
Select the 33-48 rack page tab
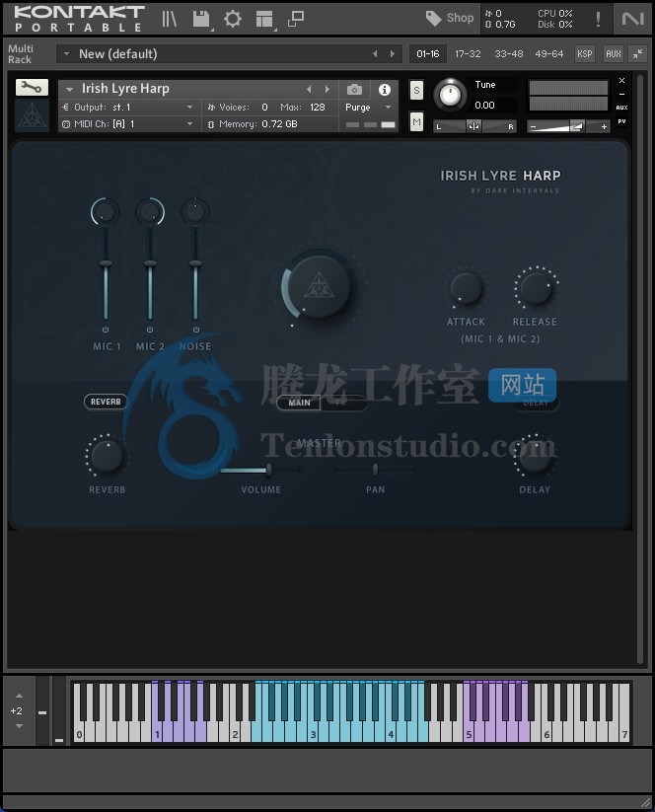508,54
